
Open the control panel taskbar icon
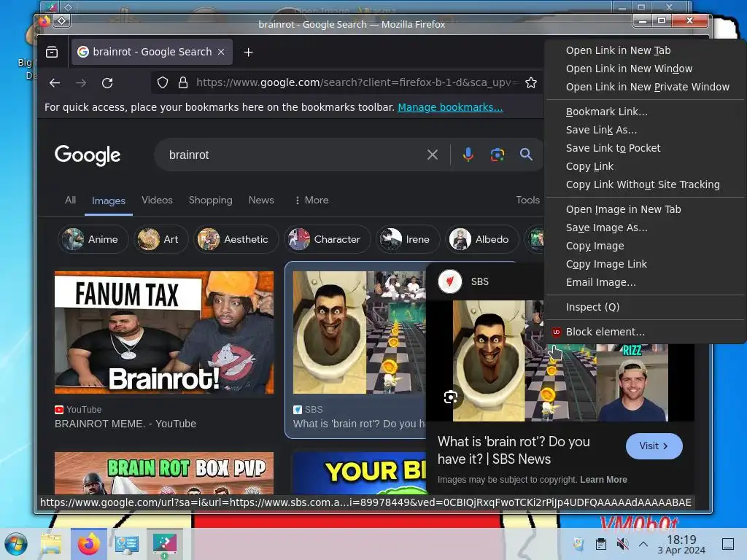[x=127, y=544]
